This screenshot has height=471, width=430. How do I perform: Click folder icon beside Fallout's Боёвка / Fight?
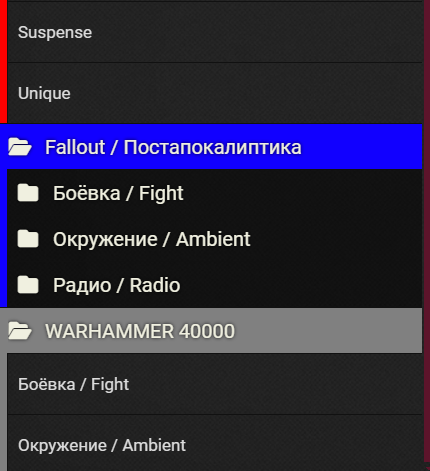(x=28, y=193)
